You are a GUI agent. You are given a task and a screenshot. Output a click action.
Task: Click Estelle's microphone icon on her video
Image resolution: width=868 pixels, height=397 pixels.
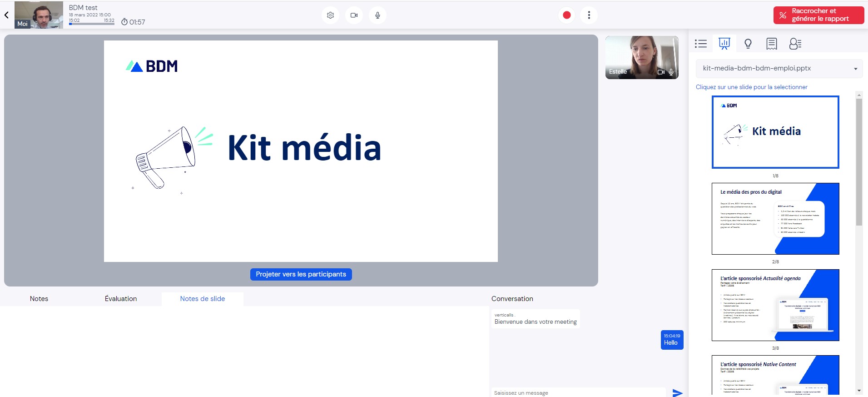tap(671, 72)
